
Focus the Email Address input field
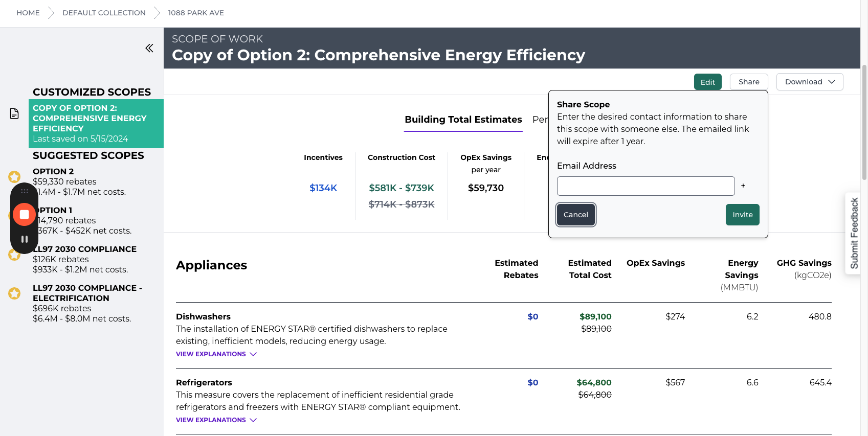pyautogui.click(x=646, y=186)
